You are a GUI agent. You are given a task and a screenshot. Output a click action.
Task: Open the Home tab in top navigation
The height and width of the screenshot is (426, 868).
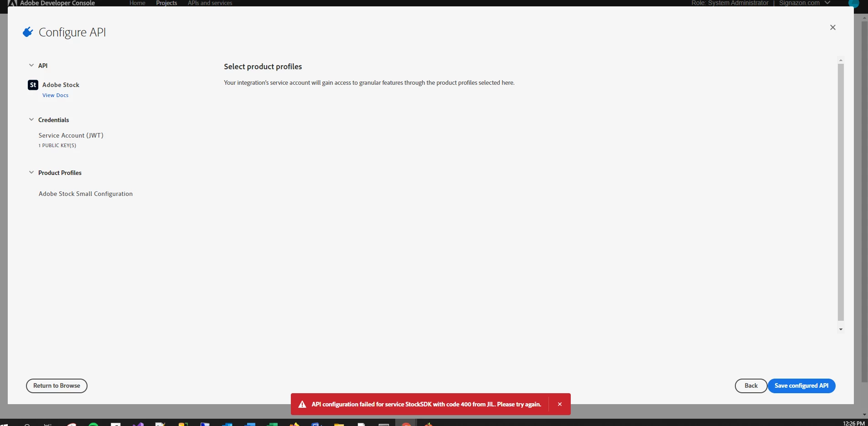coord(137,3)
